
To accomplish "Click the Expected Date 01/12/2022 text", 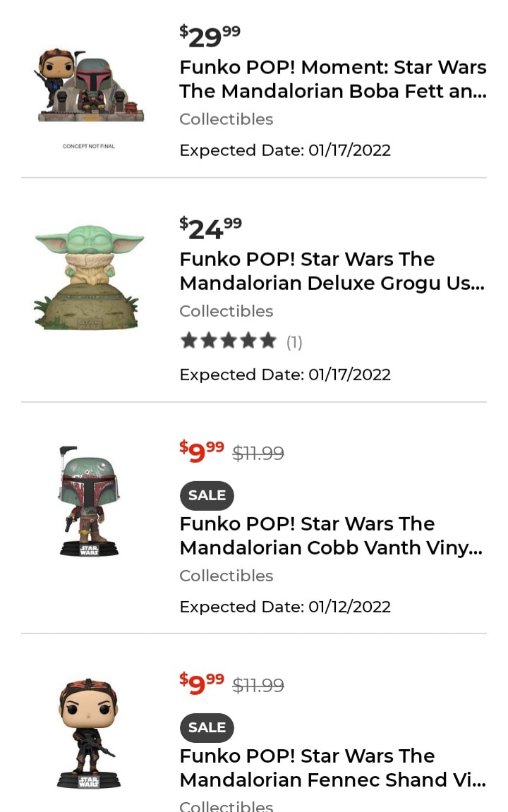I will click(x=284, y=607).
